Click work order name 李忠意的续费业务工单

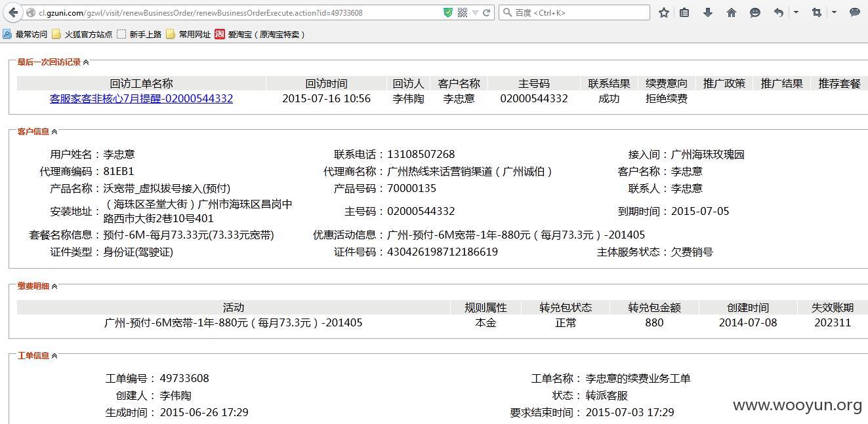tap(638, 379)
